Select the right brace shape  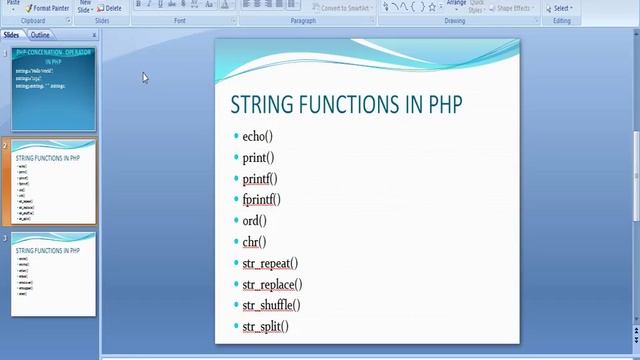click(x=422, y=7)
